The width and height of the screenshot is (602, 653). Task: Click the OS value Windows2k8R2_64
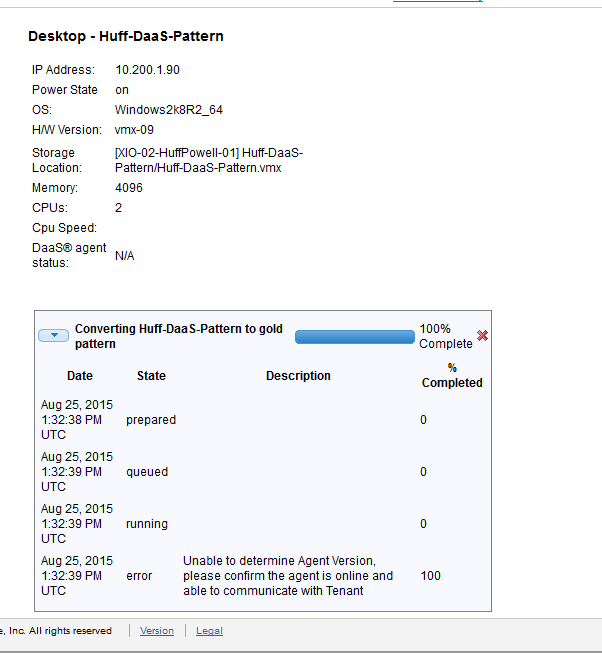(169, 110)
